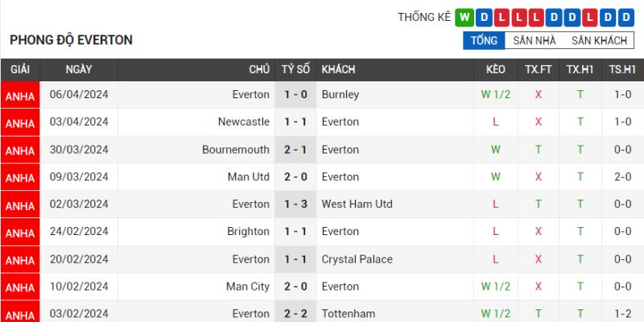Open the Bournemouth team link

point(236,150)
